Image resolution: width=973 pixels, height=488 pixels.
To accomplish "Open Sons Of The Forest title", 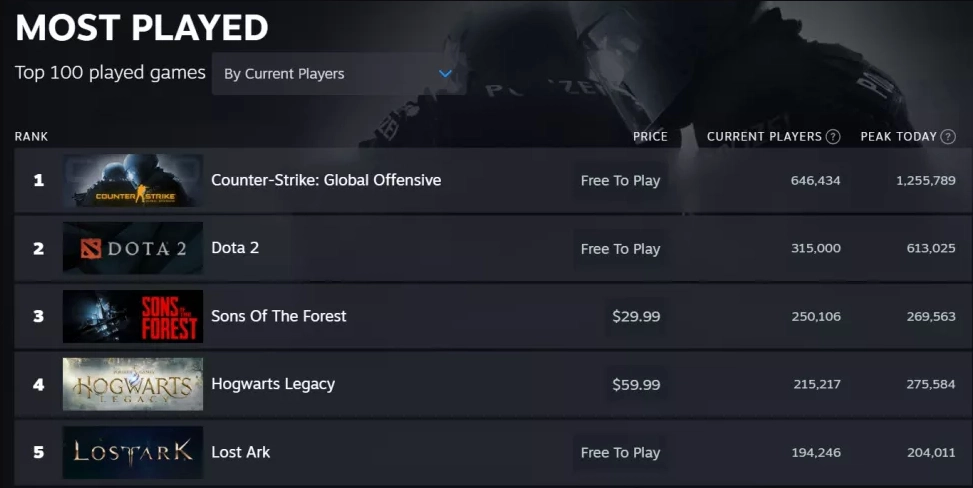I will pyautogui.click(x=279, y=316).
